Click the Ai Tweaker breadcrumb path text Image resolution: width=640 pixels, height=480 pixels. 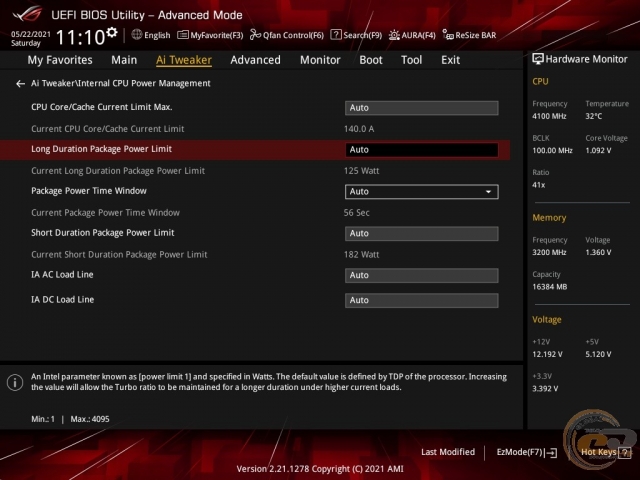121,83
